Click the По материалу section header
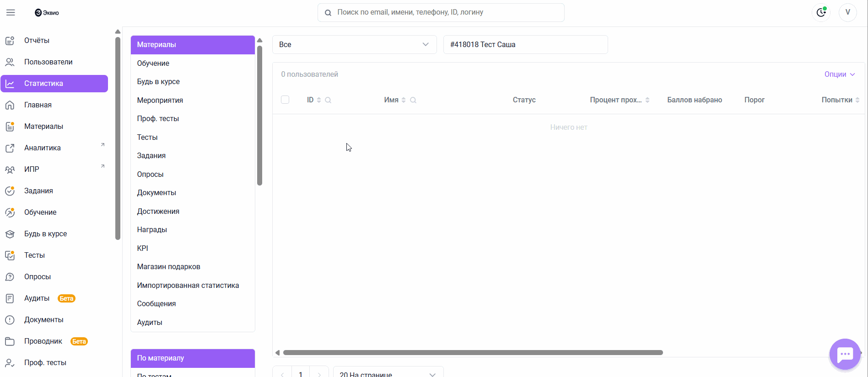Image resolution: width=868 pixels, height=377 pixels. pyautogui.click(x=193, y=358)
